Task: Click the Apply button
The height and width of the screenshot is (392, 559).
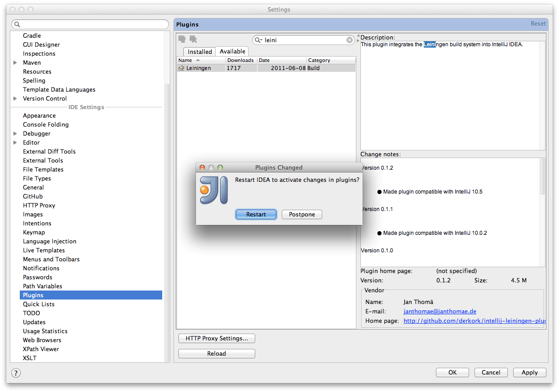Action: pos(529,372)
